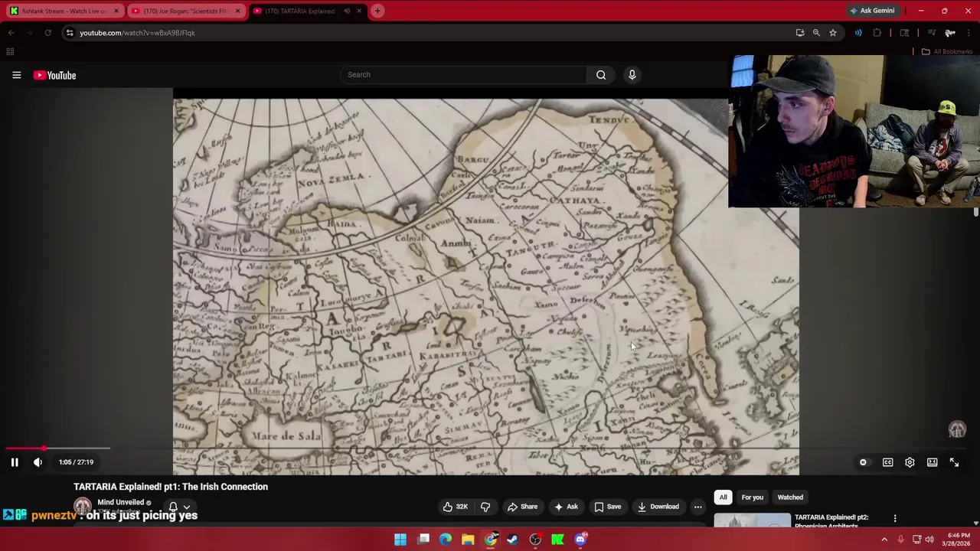Image resolution: width=980 pixels, height=551 pixels.
Task: Click the search magnifier button
Action: 601,74
